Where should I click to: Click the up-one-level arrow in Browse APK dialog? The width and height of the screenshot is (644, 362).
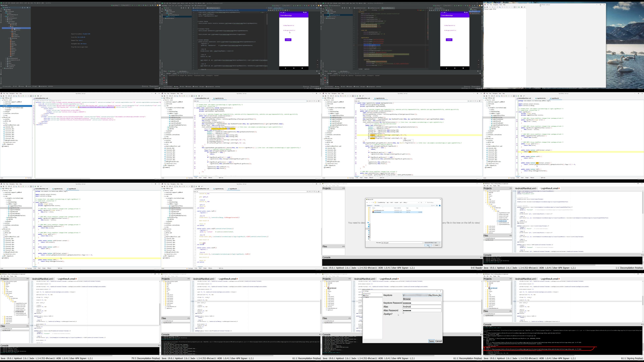[373, 203]
